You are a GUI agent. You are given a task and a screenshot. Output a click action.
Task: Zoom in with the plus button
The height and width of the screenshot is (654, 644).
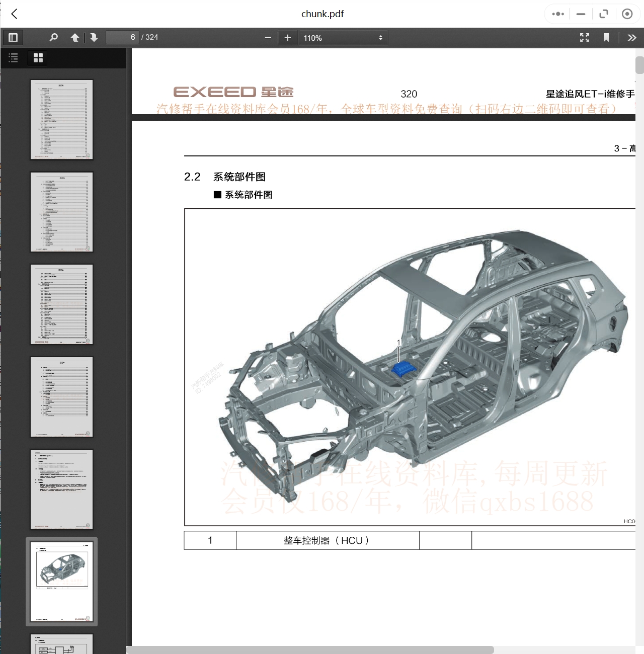[288, 38]
